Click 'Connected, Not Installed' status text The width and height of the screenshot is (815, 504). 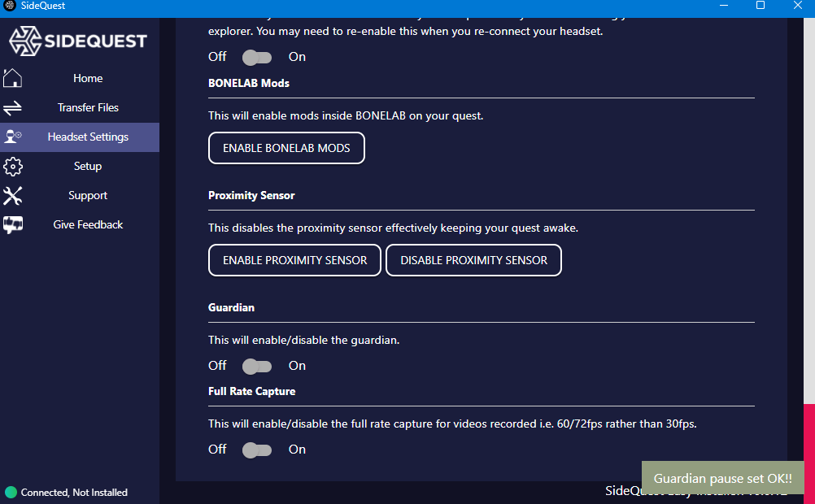coord(74,492)
